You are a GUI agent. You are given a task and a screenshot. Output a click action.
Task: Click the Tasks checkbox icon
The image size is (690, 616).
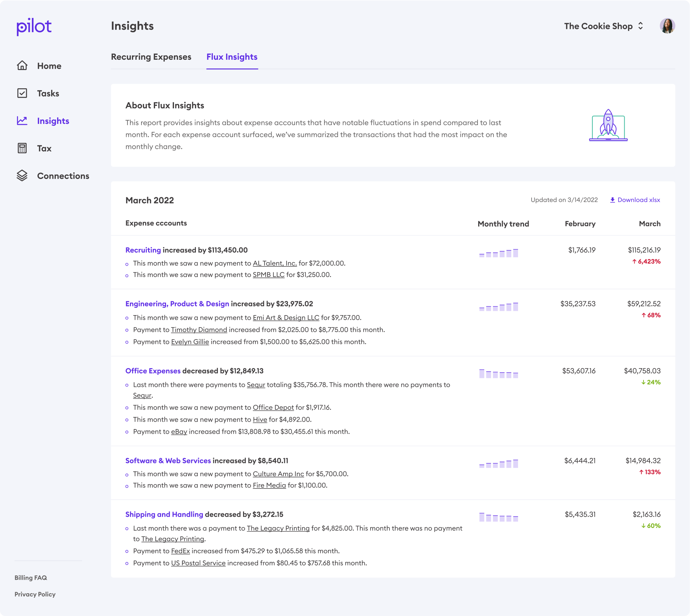tap(22, 93)
